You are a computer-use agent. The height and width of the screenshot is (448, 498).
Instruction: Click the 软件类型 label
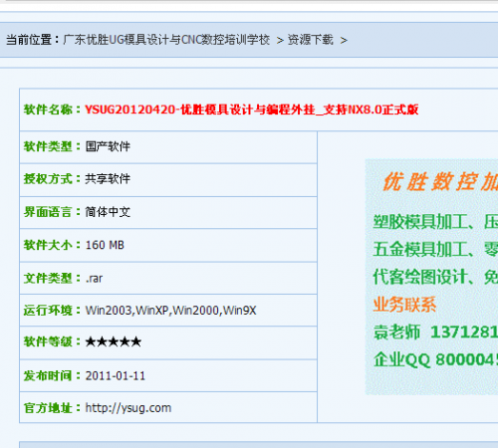[x=52, y=146]
